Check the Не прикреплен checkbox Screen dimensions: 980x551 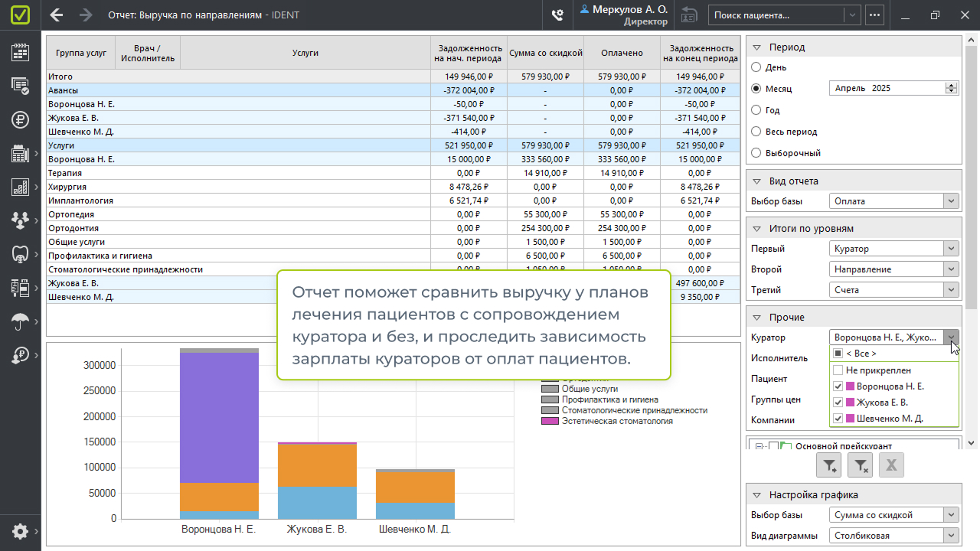838,370
